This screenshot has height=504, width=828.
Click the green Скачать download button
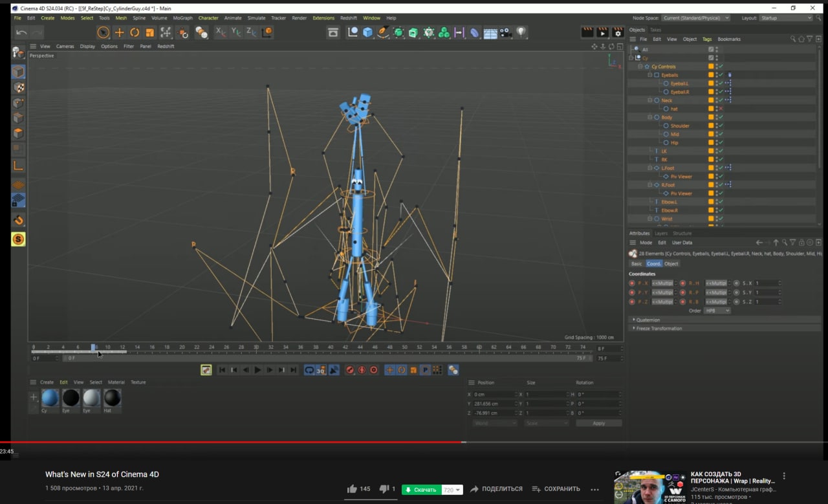pos(420,490)
